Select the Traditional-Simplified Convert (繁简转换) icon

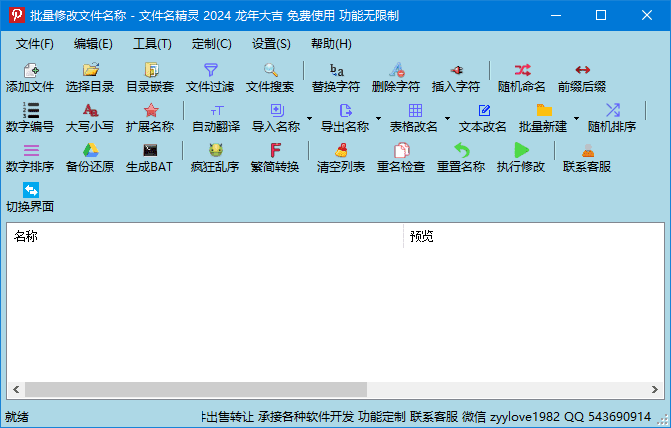pos(275,157)
